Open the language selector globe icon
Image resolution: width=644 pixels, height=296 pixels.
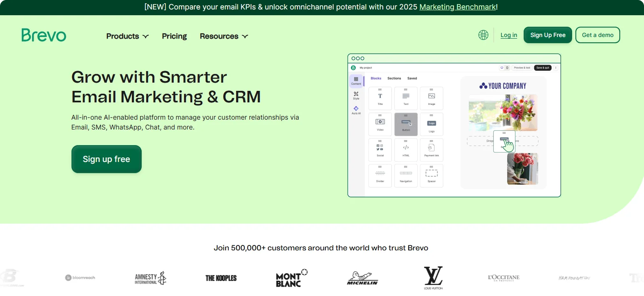tap(483, 35)
